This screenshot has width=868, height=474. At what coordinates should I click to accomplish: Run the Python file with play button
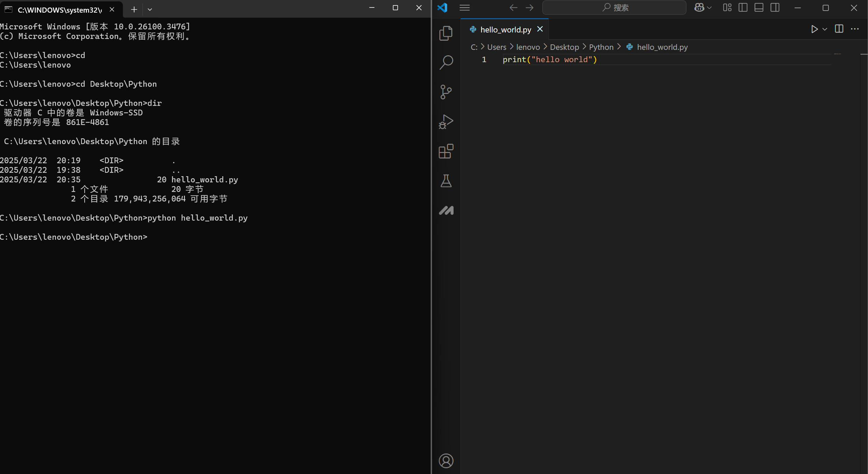814,29
